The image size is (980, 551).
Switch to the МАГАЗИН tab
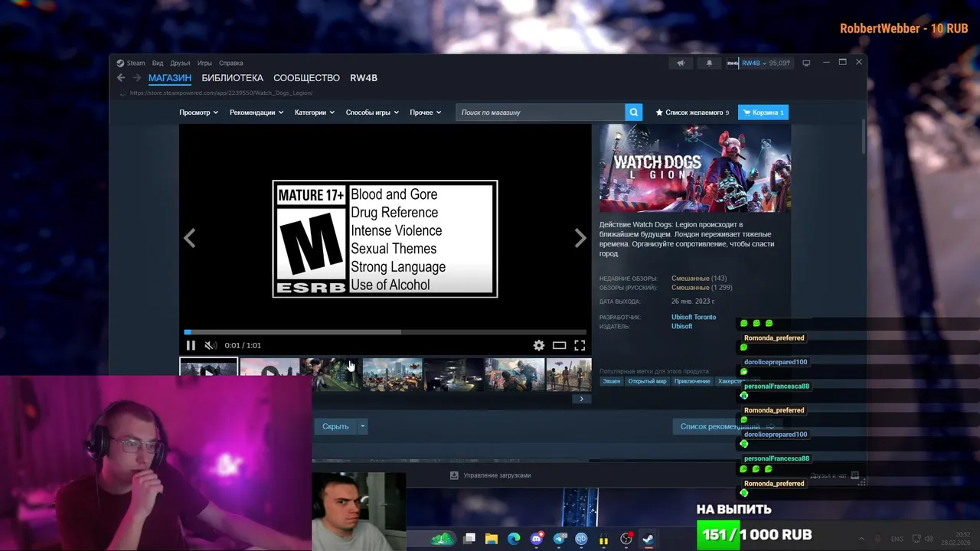pos(170,78)
